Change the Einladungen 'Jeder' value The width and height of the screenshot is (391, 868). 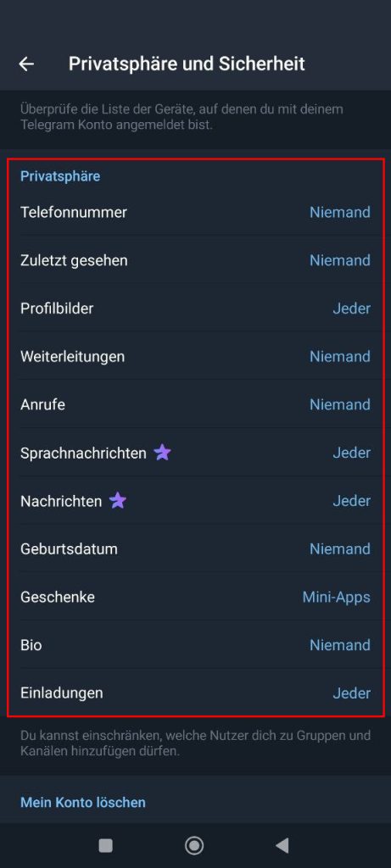click(x=352, y=693)
